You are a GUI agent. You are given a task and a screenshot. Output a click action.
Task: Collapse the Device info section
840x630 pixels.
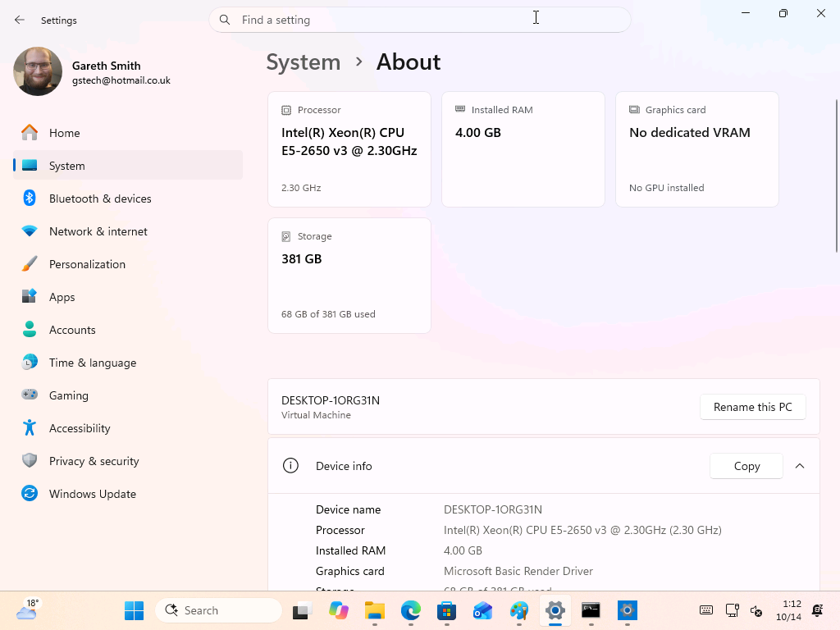pyautogui.click(x=799, y=466)
